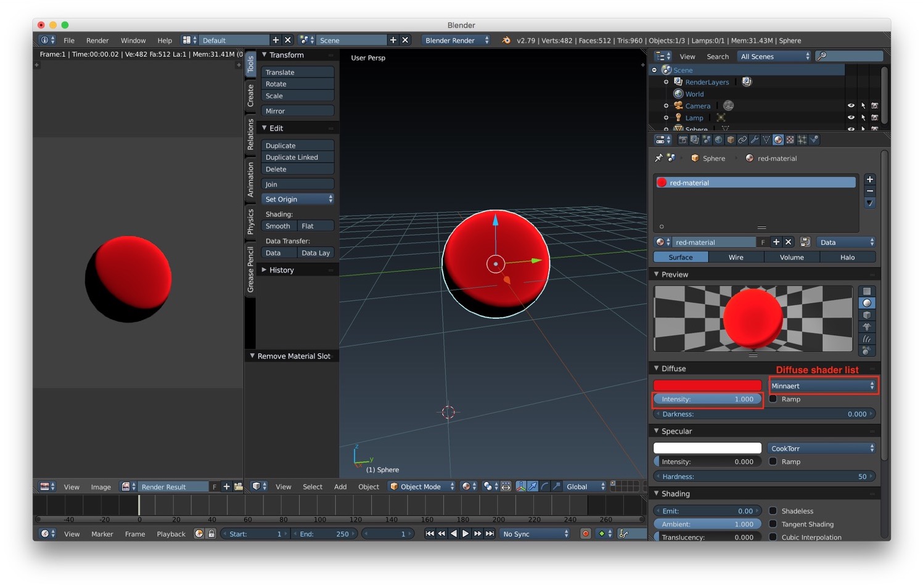The width and height of the screenshot is (923, 588).
Task: Toggle the 3D manipulator widget icon
Action: [521, 486]
